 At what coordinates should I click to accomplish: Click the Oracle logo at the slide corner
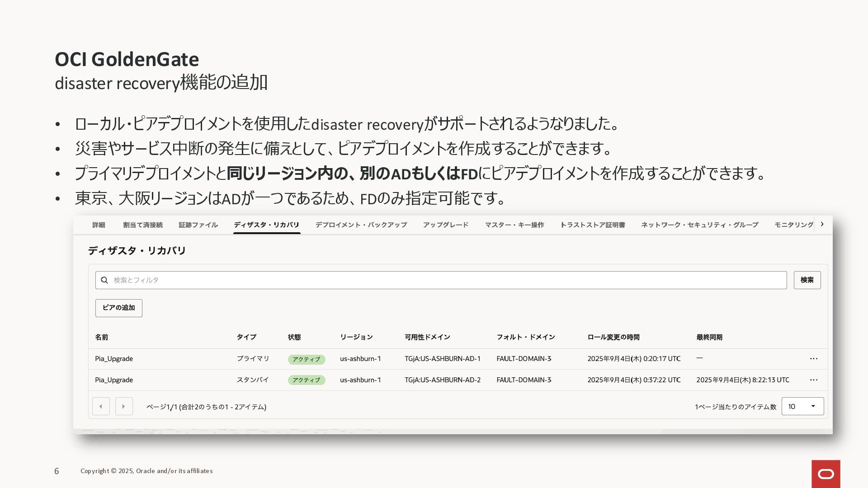click(826, 474)
